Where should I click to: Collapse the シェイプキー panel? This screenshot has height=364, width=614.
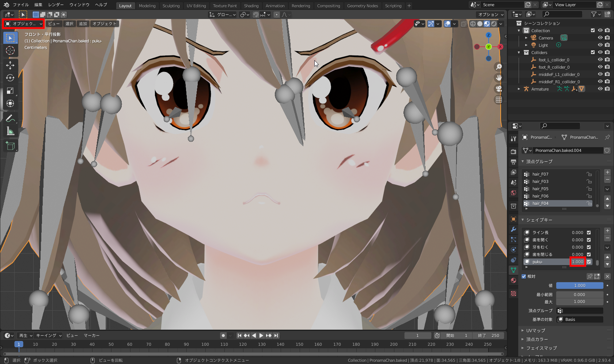click(523, 220)
